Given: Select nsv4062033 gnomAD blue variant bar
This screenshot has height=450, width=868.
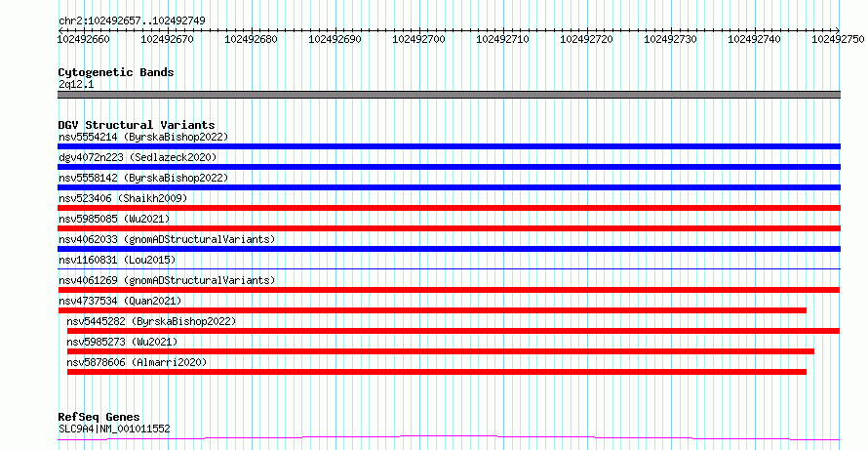Looking at the screenshot, I should pyautogui.click(x=449, y=249).
